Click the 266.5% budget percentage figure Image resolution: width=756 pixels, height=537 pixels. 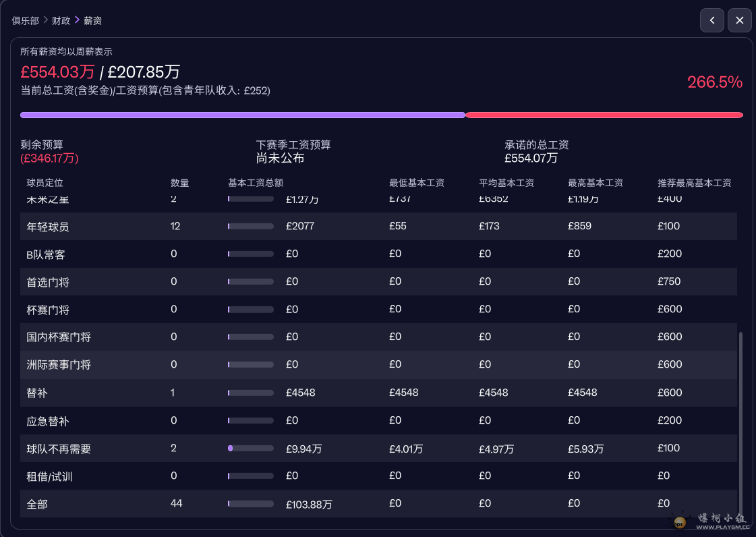715,82
